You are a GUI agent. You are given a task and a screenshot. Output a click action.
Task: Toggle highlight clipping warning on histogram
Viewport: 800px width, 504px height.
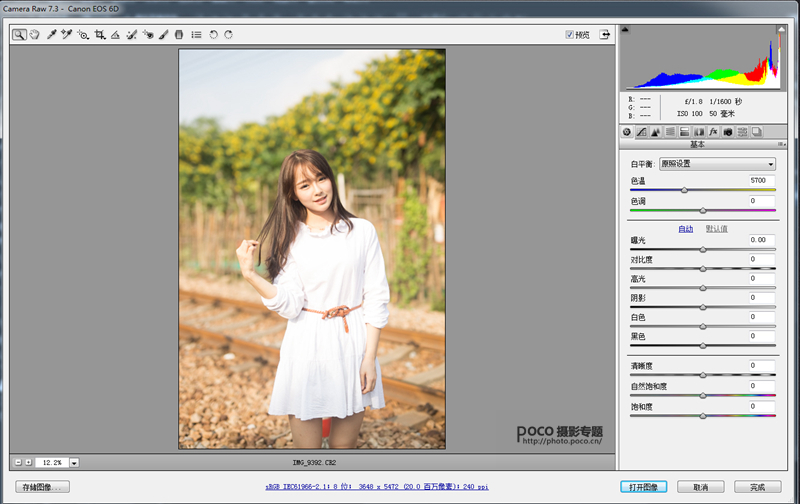click(x=781, y=30)
